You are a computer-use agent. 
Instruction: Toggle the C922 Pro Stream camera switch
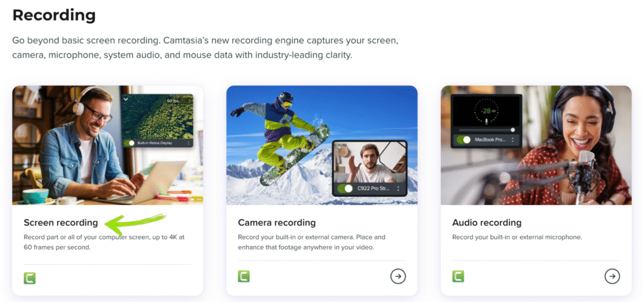coord(345,189)
